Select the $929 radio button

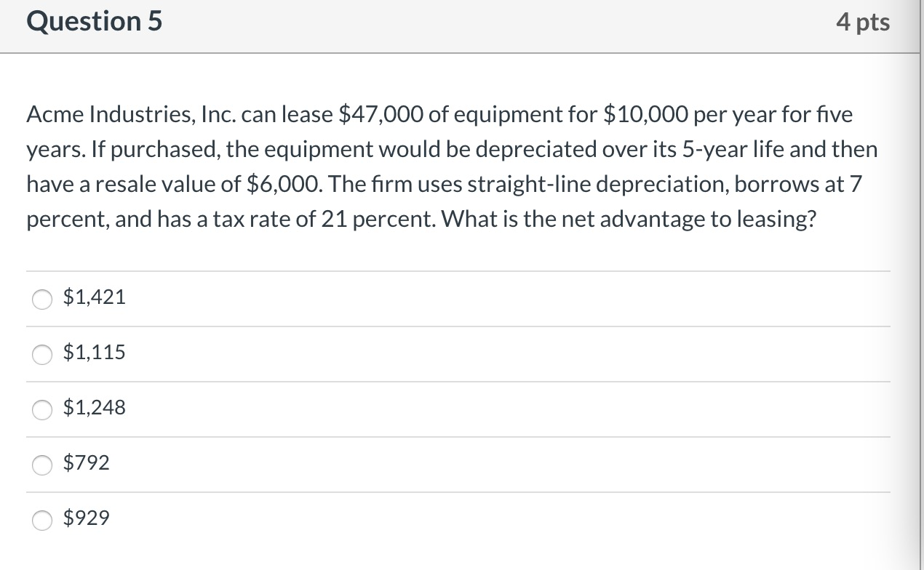[42, 520]
